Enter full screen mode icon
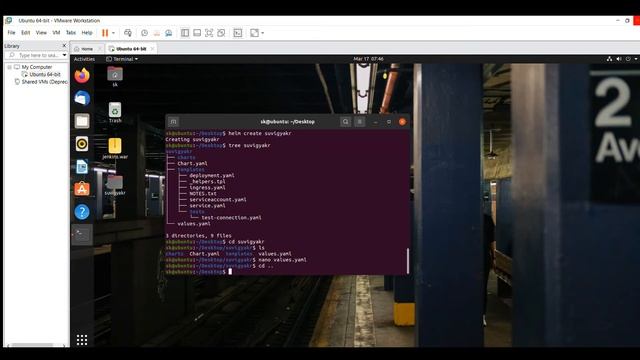Viewport: 640px width, 360px height. 209,33
